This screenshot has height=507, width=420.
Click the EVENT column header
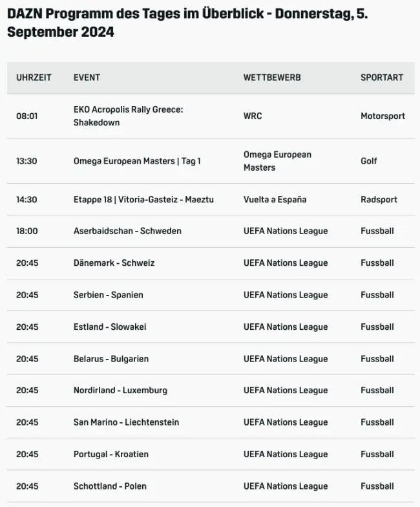[87, 78]
